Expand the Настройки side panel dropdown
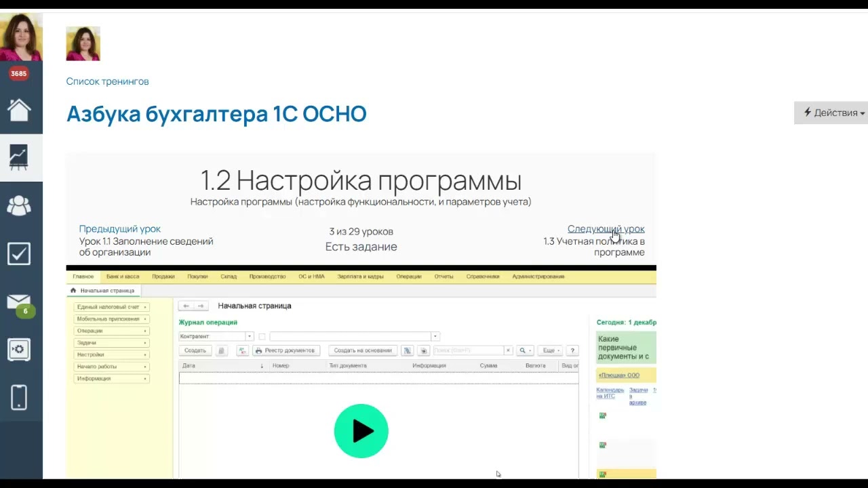Image resolution: width=868 pixels, height=488 pixels. [x=111, y=354]
